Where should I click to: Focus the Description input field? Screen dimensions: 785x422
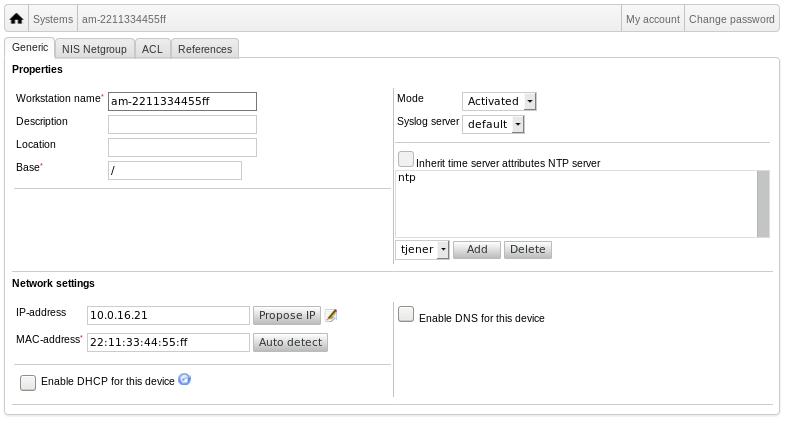coord(182,124)
